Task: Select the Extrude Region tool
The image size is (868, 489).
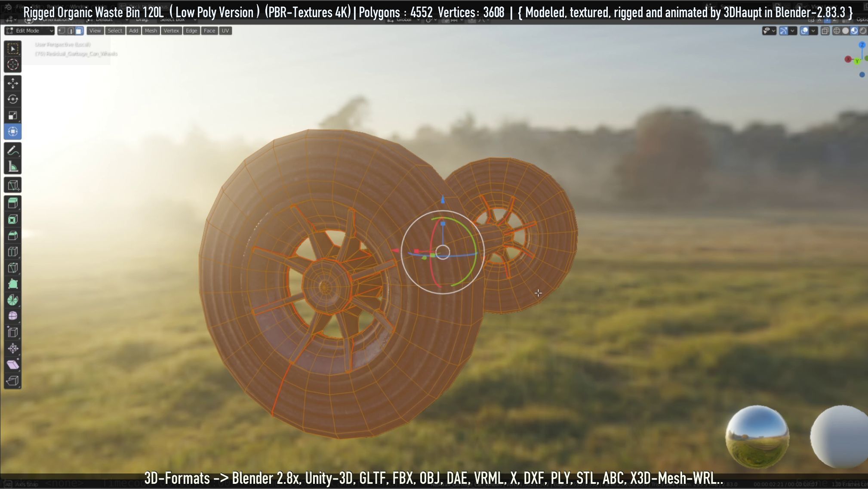Action: (x=12, y=203)
